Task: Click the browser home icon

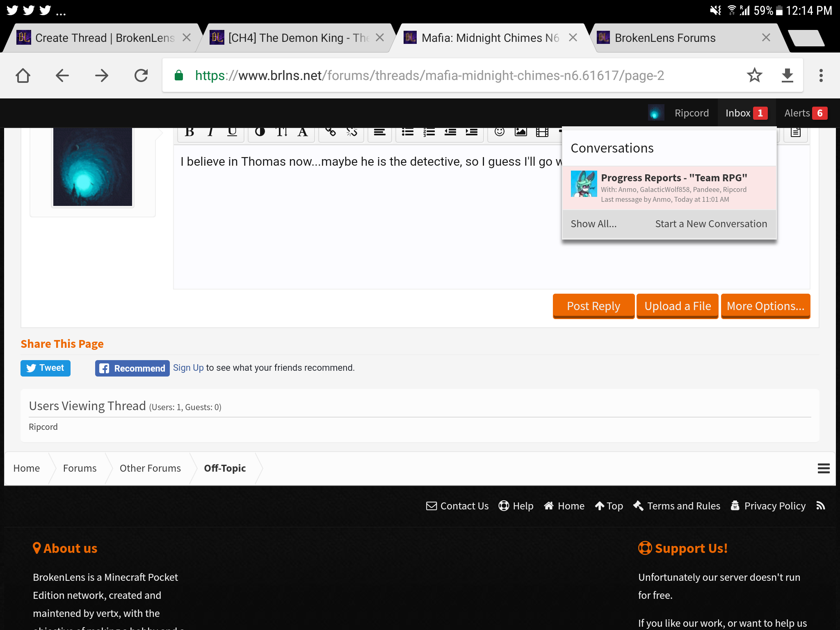Action: (x=23, y=75)
